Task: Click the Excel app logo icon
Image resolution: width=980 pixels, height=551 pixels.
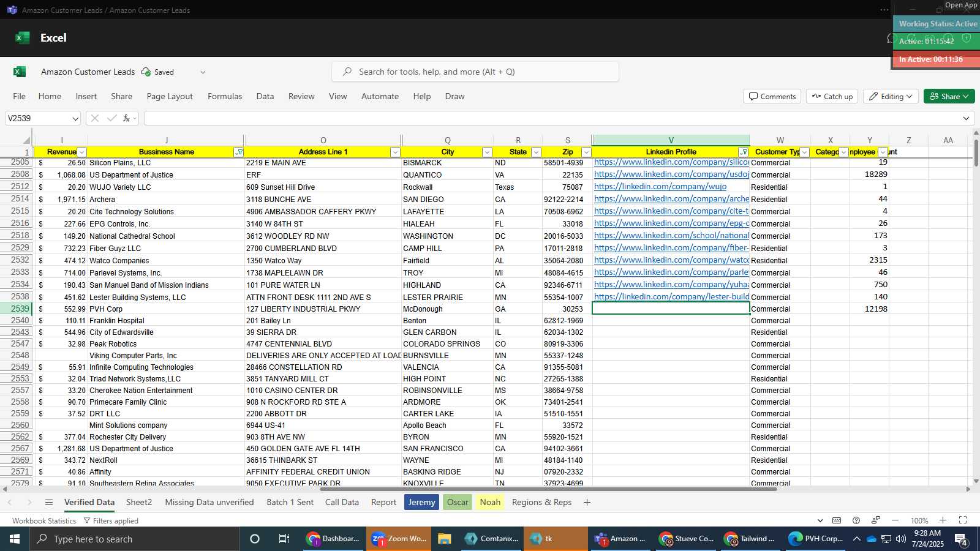Action: pyautogui.click(x=23, y=38)
